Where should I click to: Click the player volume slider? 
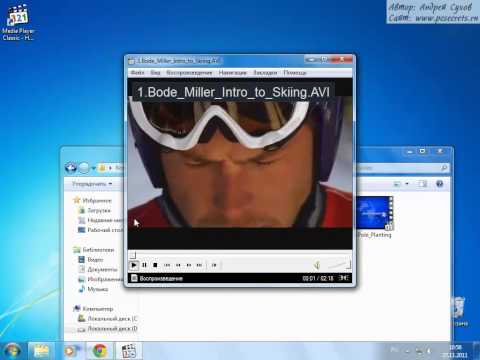339,265
